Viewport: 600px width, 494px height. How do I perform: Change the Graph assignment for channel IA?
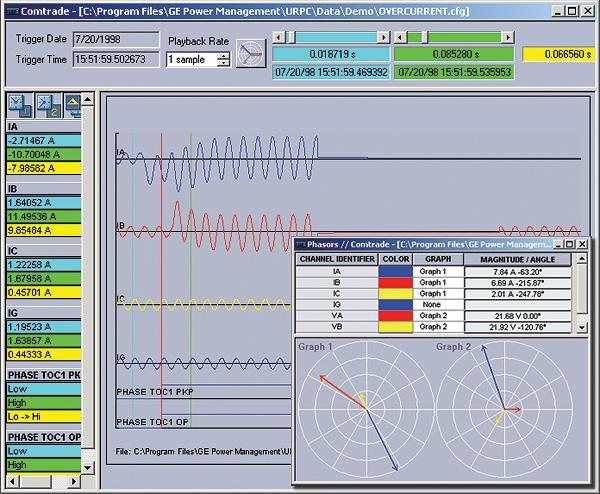click(432, 270)
